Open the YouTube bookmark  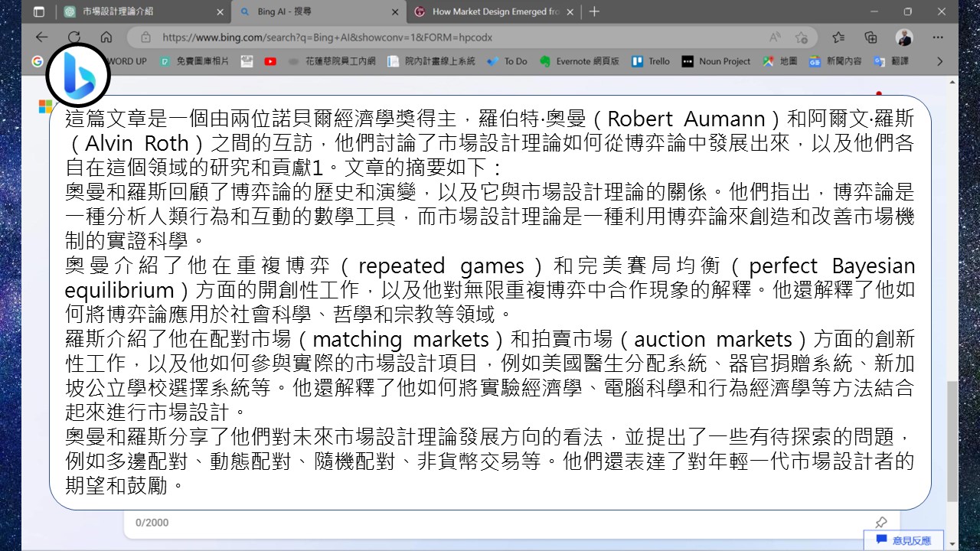pyautogui.click(x=270, y=61)
